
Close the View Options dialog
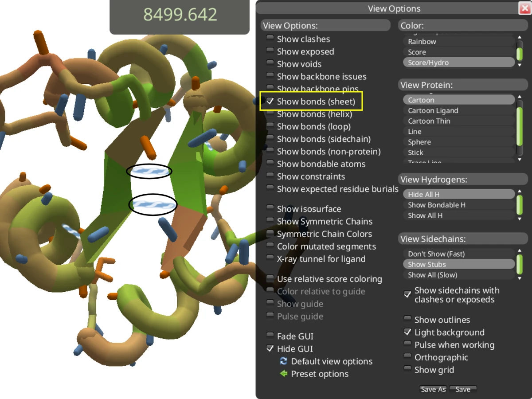coord(524,8)
